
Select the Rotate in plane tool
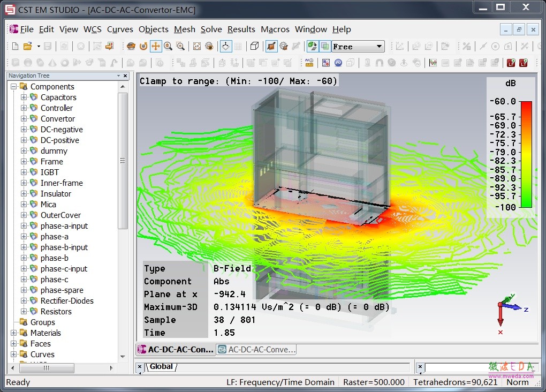pyautogui.click(x=143, y=47)
